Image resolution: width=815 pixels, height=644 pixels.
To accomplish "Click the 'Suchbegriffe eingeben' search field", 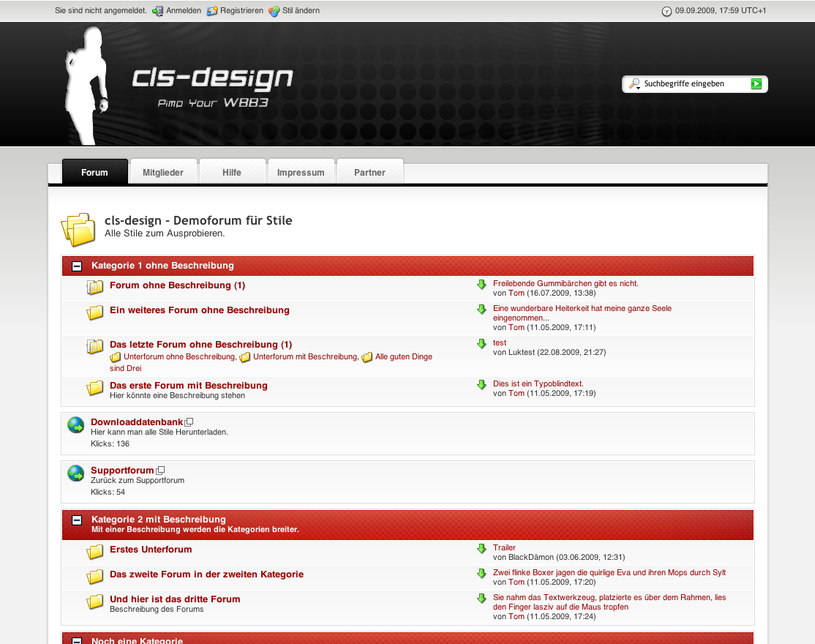I will [x=694, y=84].
